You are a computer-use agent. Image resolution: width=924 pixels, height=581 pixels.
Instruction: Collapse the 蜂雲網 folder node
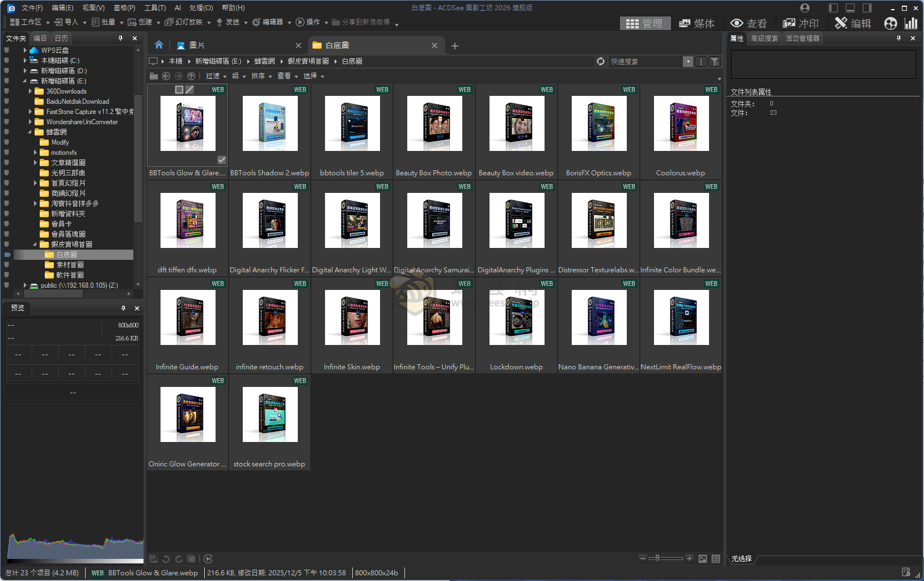tap(30, 132)
